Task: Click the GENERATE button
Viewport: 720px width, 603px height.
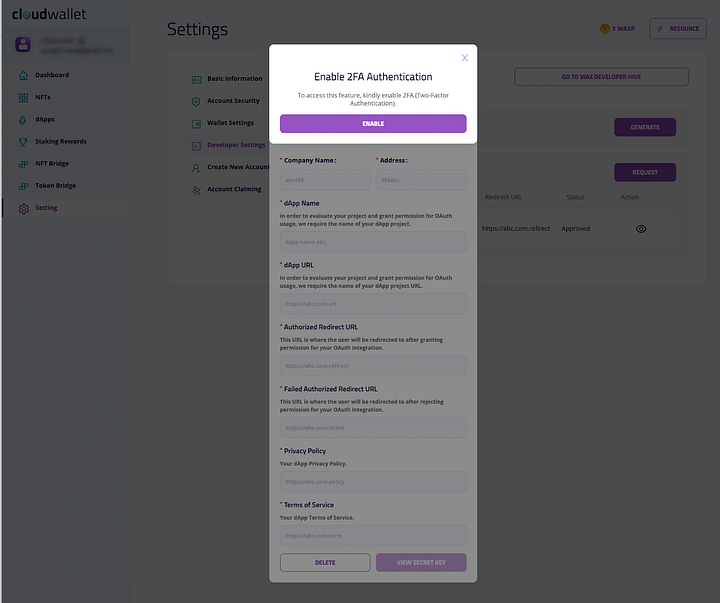Action: (645, 127)
